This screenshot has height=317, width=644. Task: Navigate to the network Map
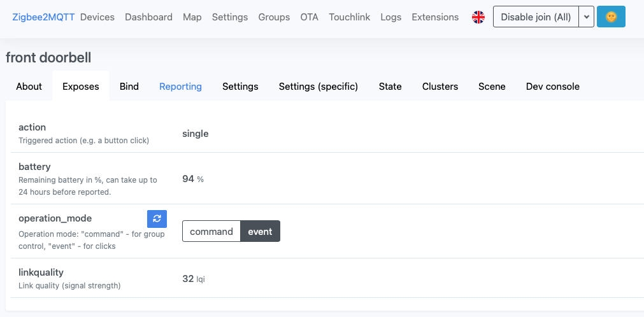192,17
